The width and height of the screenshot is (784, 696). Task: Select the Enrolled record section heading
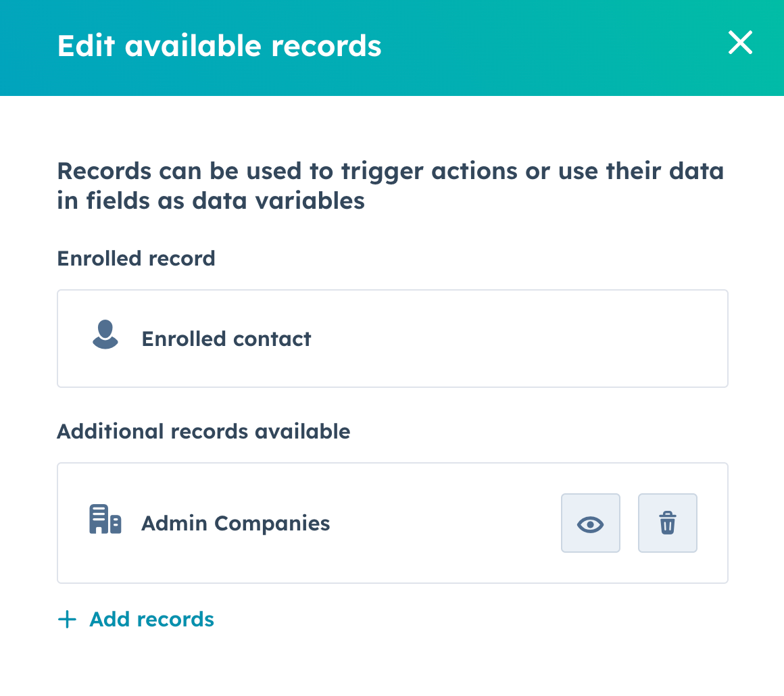(136, 258)
